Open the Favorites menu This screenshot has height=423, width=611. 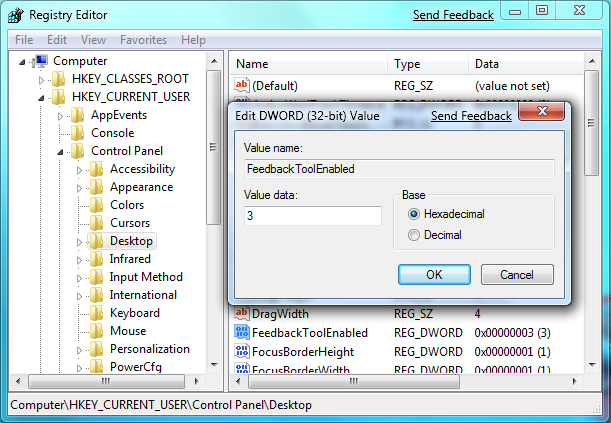143,40
